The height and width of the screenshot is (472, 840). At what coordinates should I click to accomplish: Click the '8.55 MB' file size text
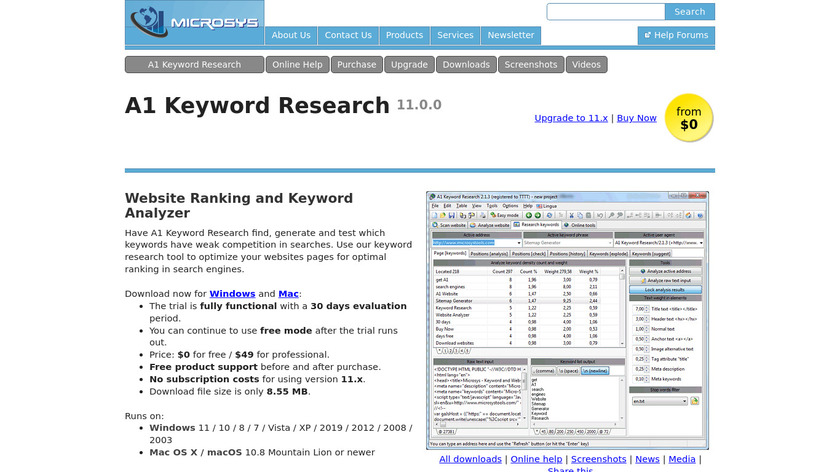coord(287,392)
